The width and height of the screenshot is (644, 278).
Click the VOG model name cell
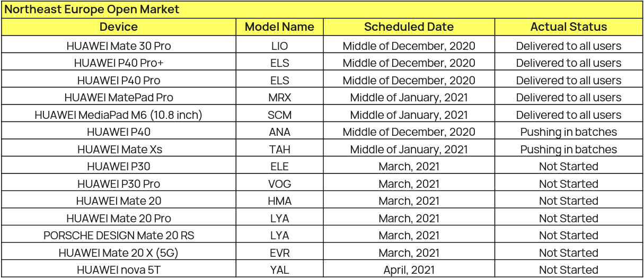[279, 184]
